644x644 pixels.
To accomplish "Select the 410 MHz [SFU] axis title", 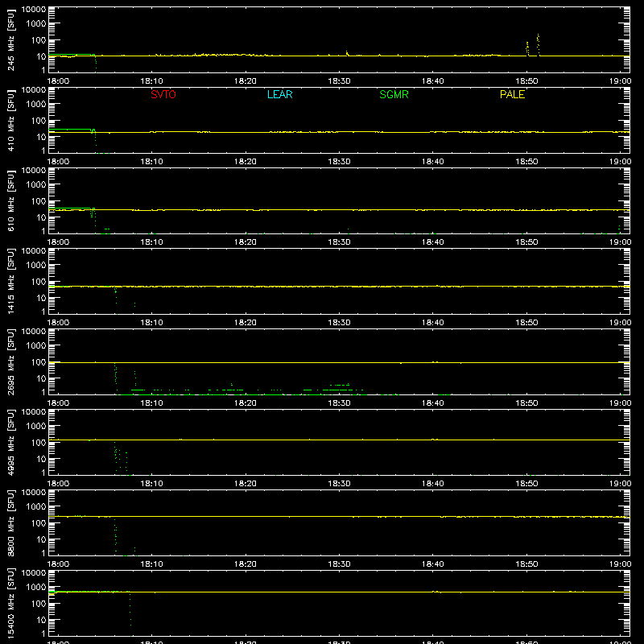I will point(10,121).
